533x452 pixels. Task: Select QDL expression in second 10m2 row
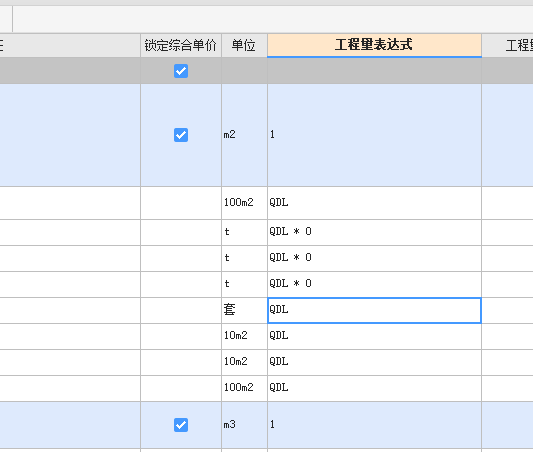coord(374,362)
